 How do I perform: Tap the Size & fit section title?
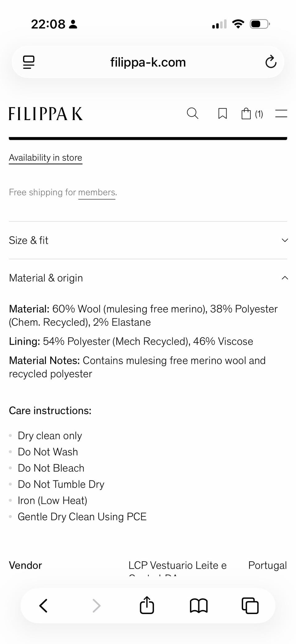(29, 240)
